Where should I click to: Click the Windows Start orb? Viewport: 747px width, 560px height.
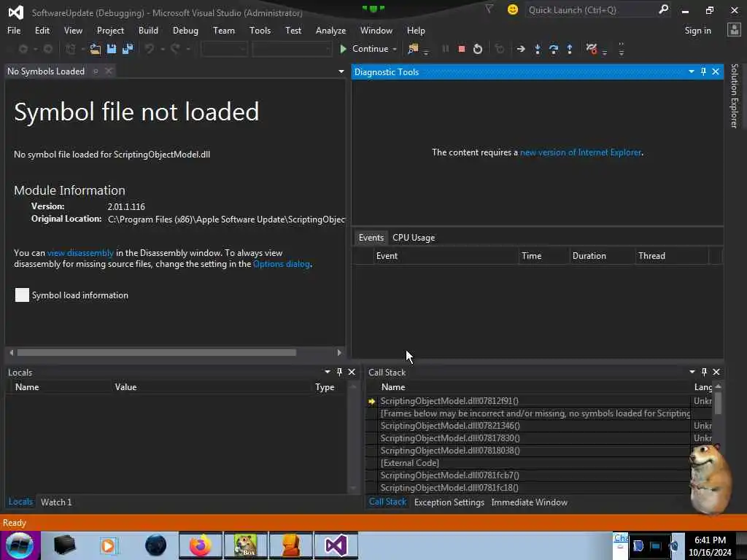click(x=20, y=545)
